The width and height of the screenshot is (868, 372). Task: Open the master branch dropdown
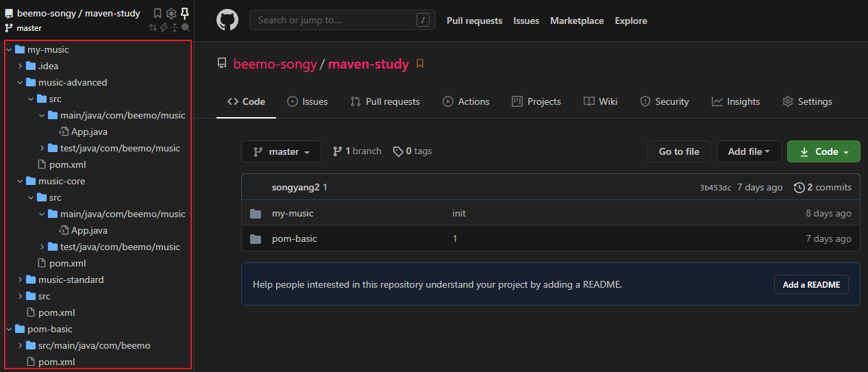tap(281, 151)
